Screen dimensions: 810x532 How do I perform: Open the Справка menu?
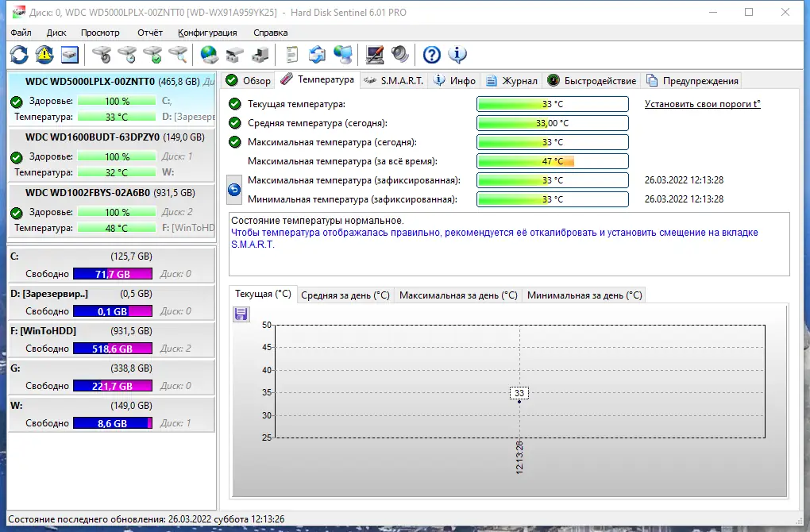[270, 33]
